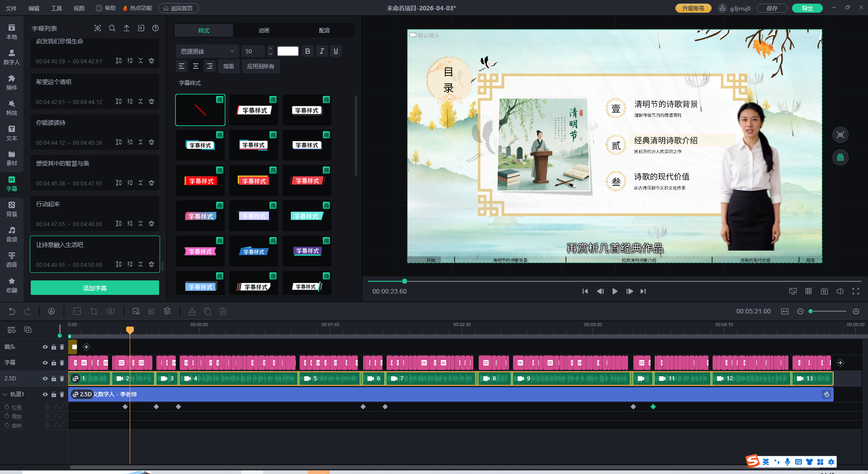Toggle visibility of the 镜头 track

click(45, 347)
